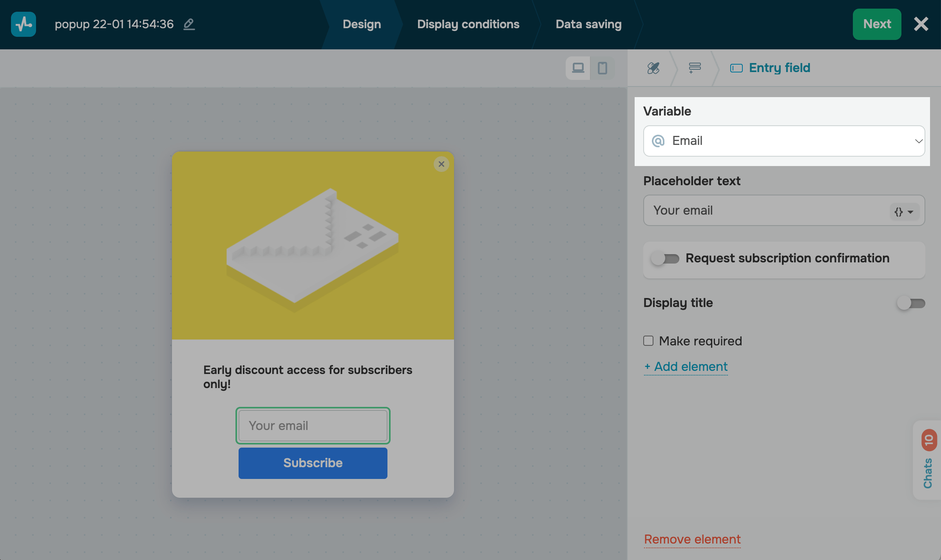Click the pulse logo icon top-left
Viewport: 941px width, 560px height.
pyautogui.click(x=24, y=24)
